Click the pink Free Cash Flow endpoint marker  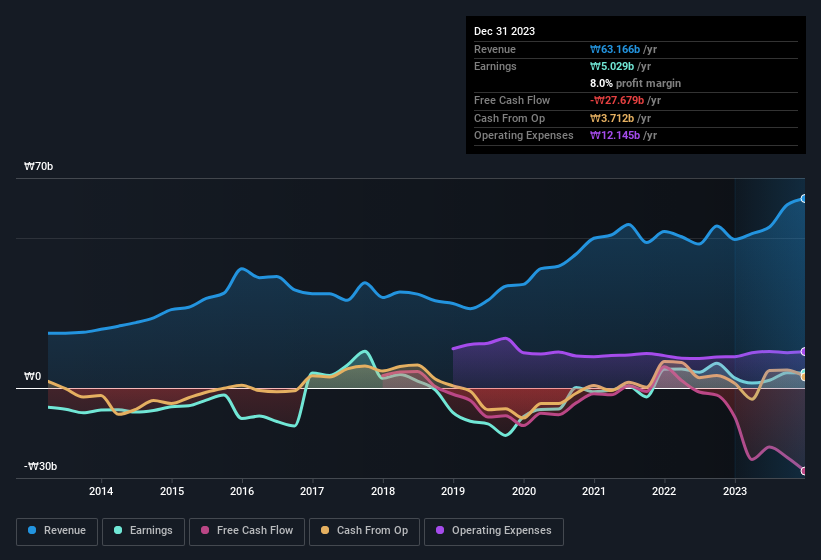[x=804, y=471]
